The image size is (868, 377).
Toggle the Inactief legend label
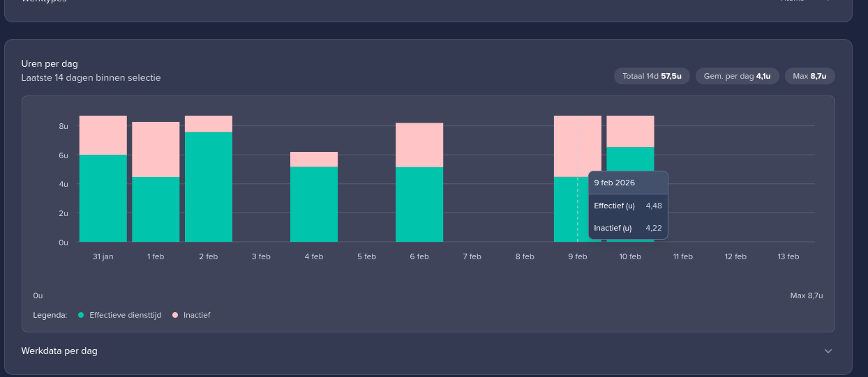point(197,315)
